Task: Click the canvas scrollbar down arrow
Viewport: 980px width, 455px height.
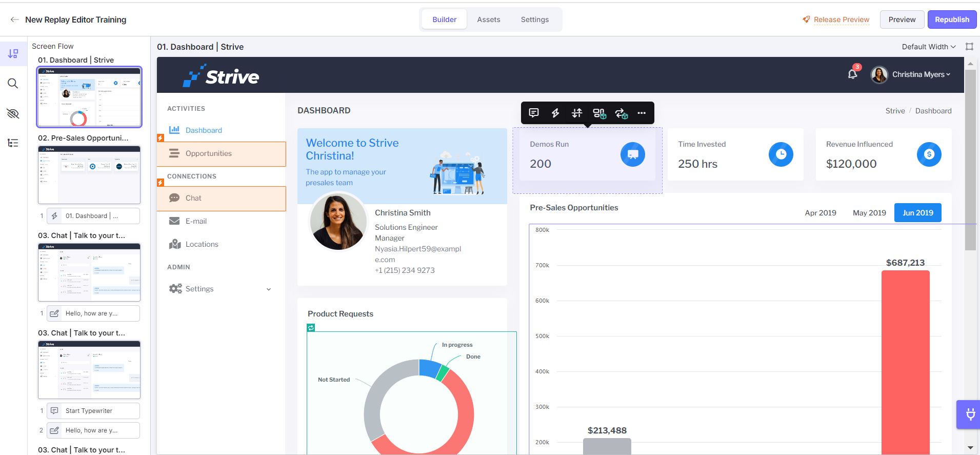Action: [x=970, y=448]
